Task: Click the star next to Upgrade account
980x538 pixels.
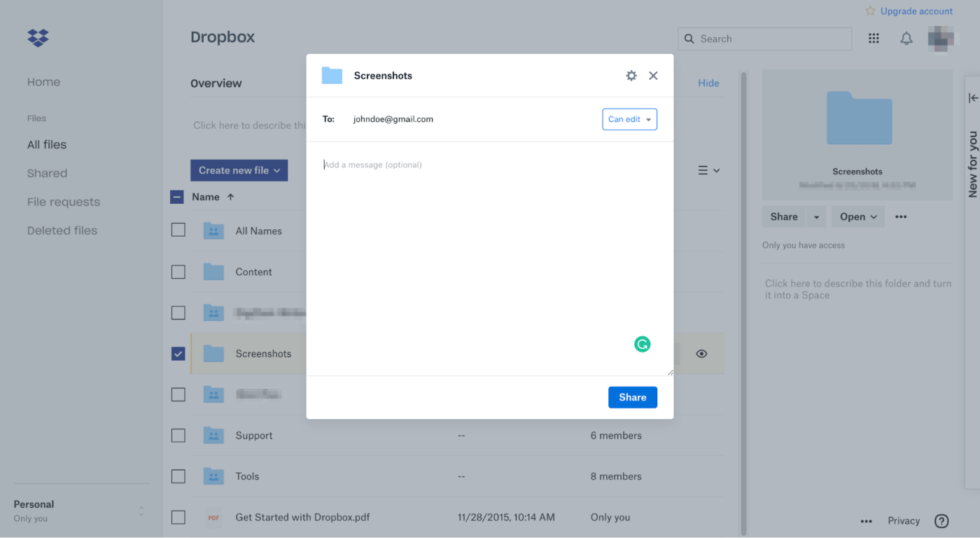Action: pos(869,11)
